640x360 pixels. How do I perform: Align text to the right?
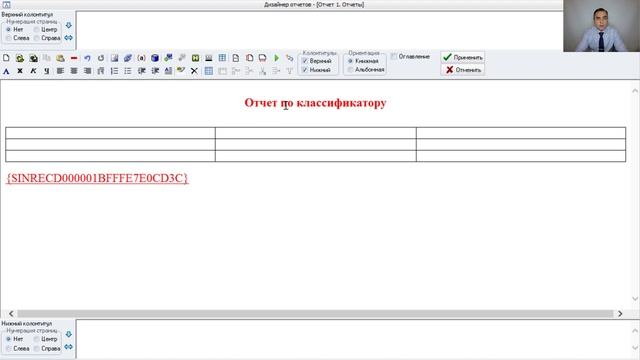click(87, 71)
